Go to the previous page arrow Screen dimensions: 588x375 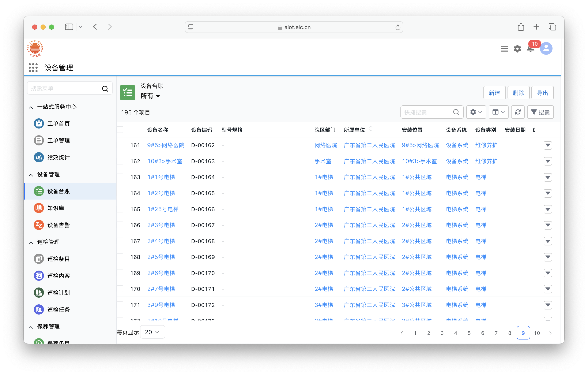click(x=402, y=333)
